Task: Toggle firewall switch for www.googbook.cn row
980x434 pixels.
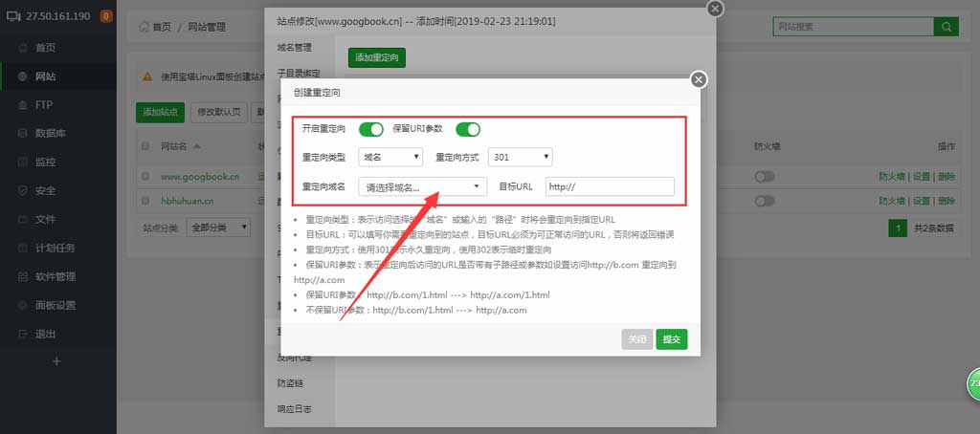Action: 765,177
